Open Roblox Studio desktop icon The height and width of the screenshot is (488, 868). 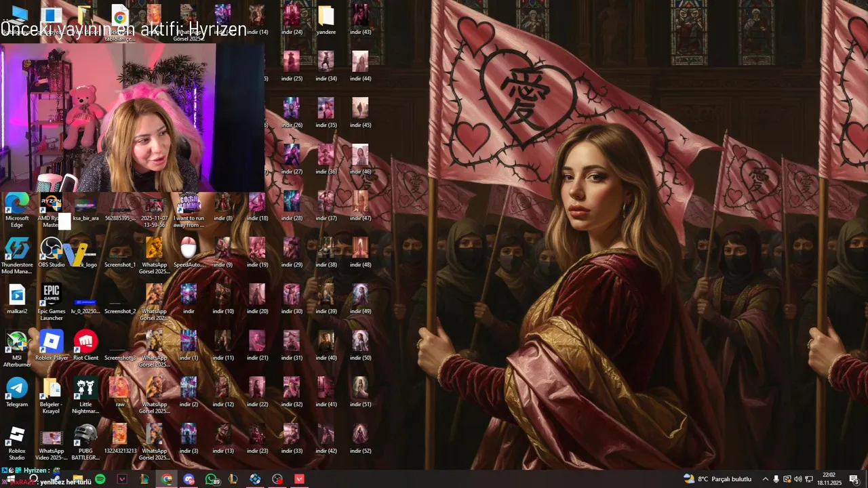pos(17,443)
